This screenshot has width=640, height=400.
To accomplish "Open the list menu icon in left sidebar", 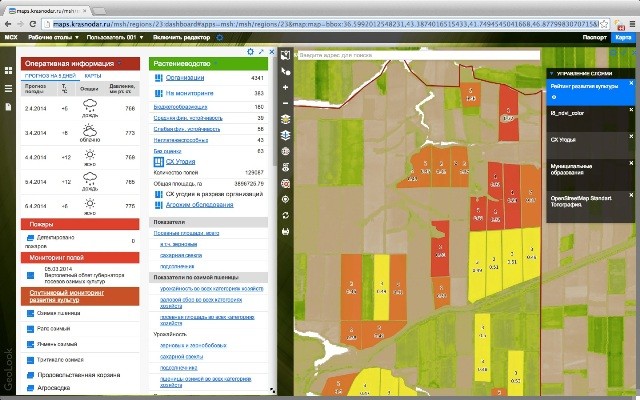I will tap(8, 89).
